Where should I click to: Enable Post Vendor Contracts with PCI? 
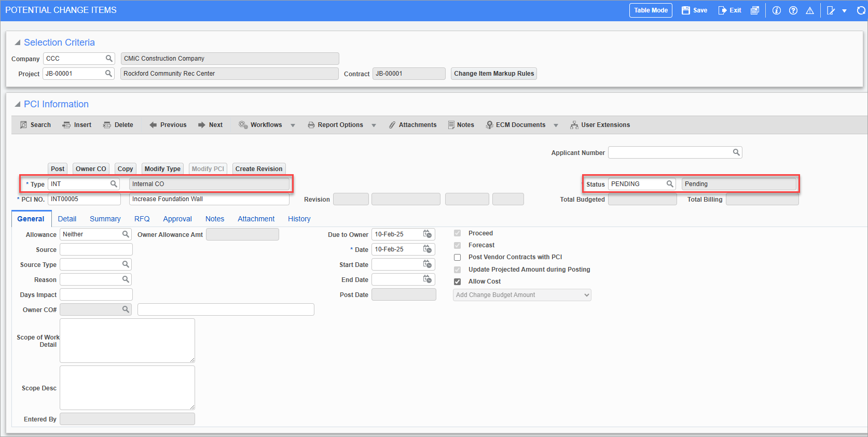[x=458, y=257]
